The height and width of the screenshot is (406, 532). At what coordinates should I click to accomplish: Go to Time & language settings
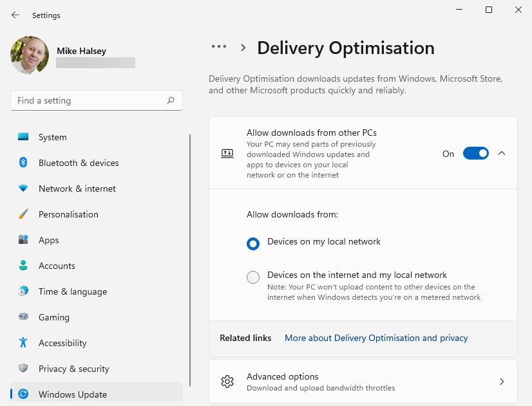point(72,291)
